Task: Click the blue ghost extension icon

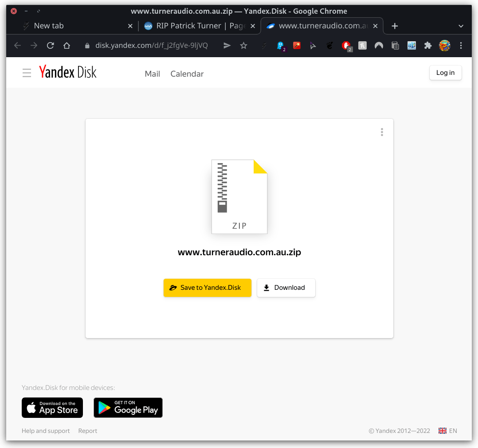Action: click(281, 46)
